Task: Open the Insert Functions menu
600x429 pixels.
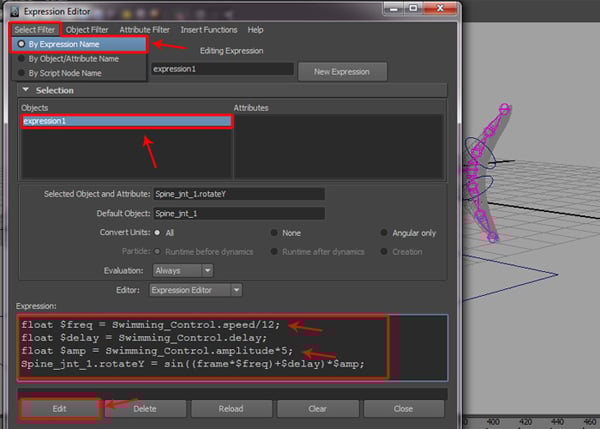Action: click(211, 30)
